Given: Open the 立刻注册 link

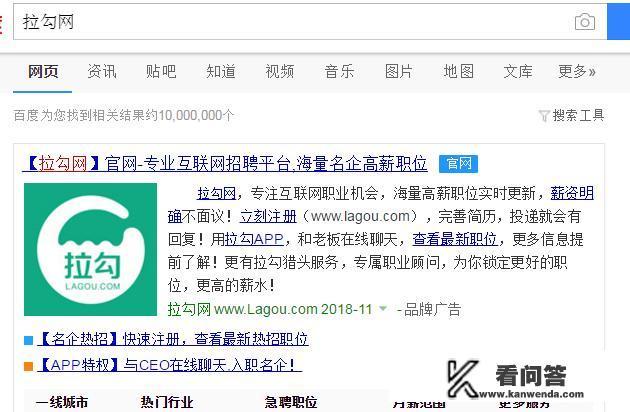Looking at the screenshot, I should [x=268, y=217].
